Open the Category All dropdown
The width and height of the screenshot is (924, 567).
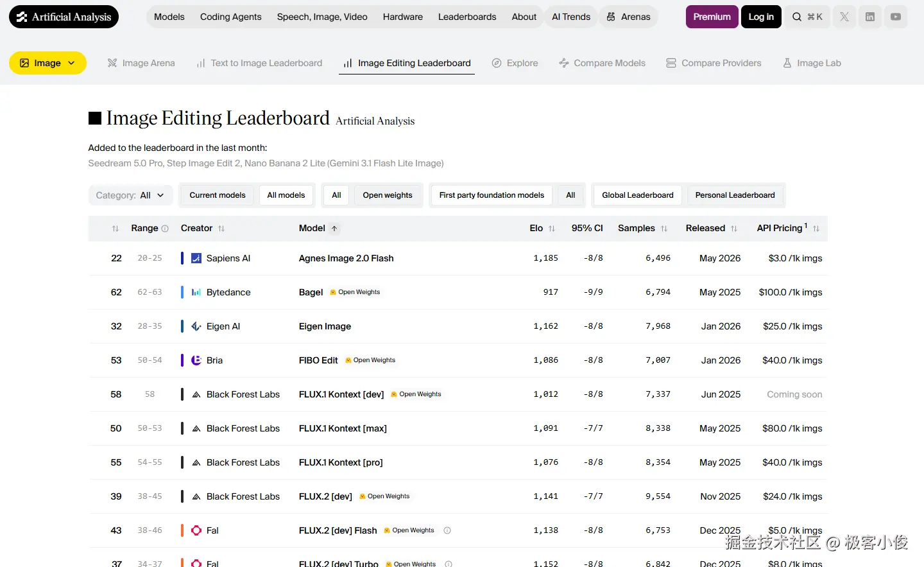[x=130, y=195]
